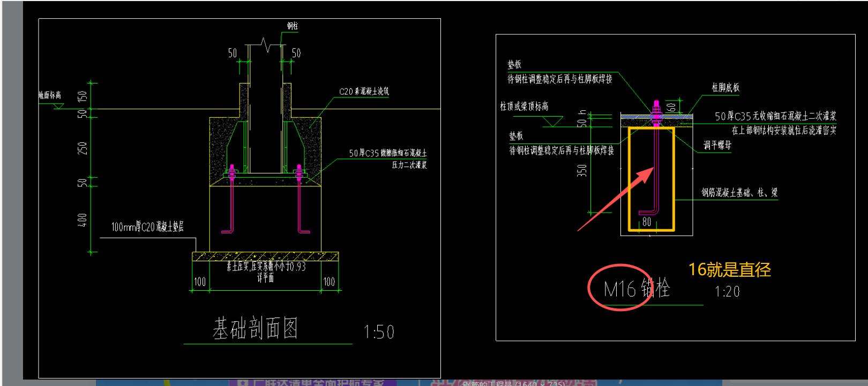Select the C20素混凝土浇筑 annotation
This screenshot has height=386, width=868.
pyautogui.click(x=364, y=92)
